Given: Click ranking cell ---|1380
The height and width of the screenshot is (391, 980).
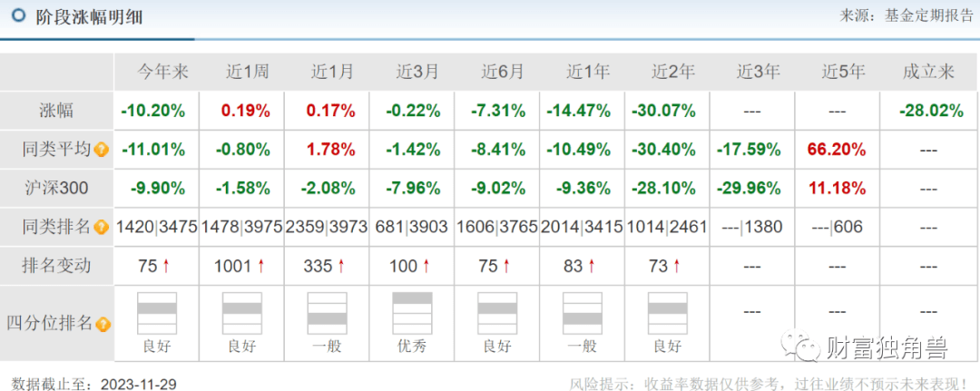Looking at the screenshot, I should pyautogui.click(x=752, y=228).
